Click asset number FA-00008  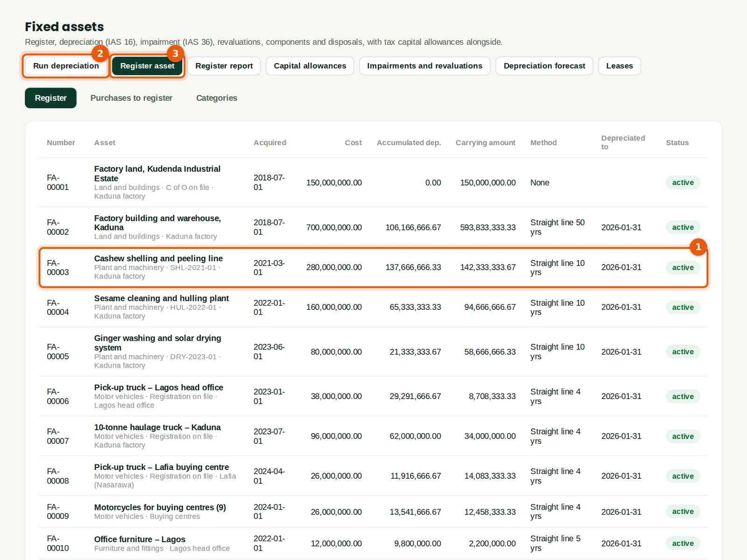pos(58,476)
